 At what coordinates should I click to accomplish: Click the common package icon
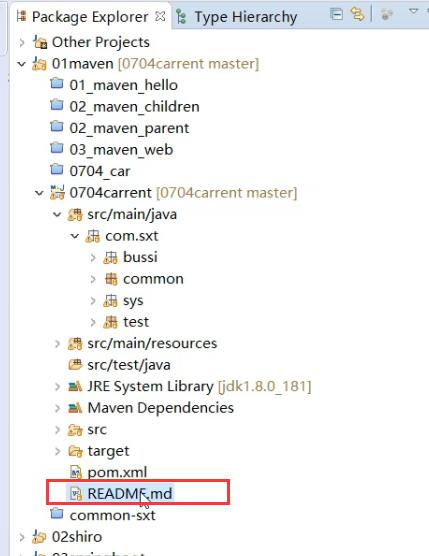(111, 279)
